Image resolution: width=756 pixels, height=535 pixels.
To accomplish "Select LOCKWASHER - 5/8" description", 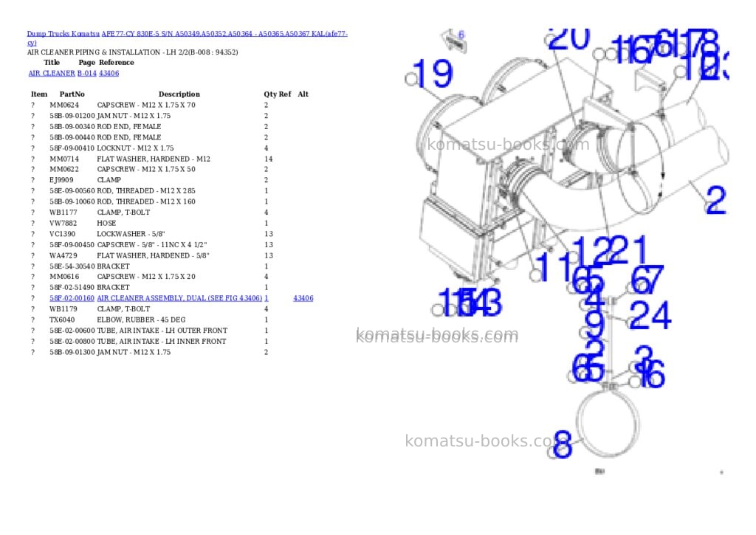I will (131, 234).
